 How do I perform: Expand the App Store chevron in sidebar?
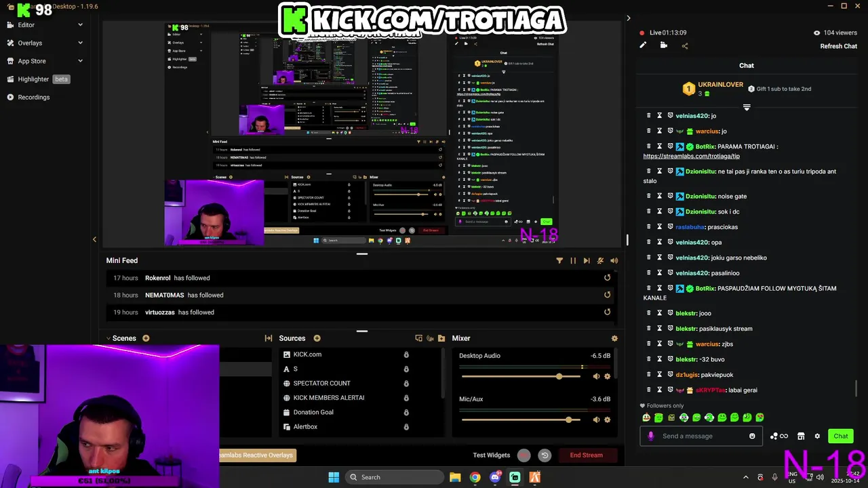tap(80, 61)
